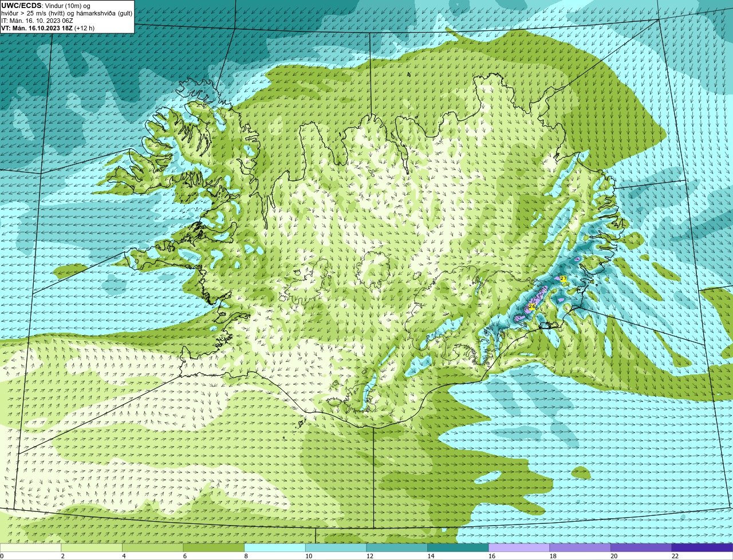Click the legend tick label '16'
This screenshot has height=560, width=733.
click(x=492, y=556)
